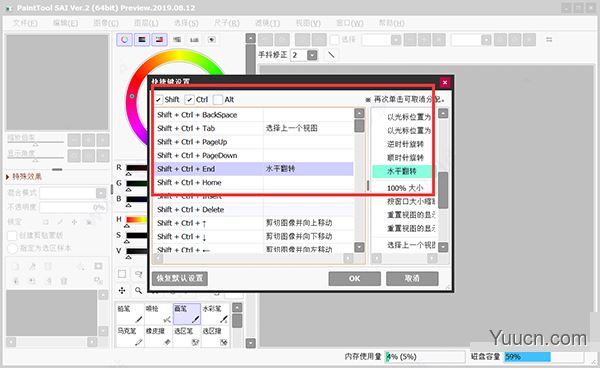The image size is (600, 368).
Task: Choose the 喷枪 airbrush tool
Action: (x=158, y=314)
